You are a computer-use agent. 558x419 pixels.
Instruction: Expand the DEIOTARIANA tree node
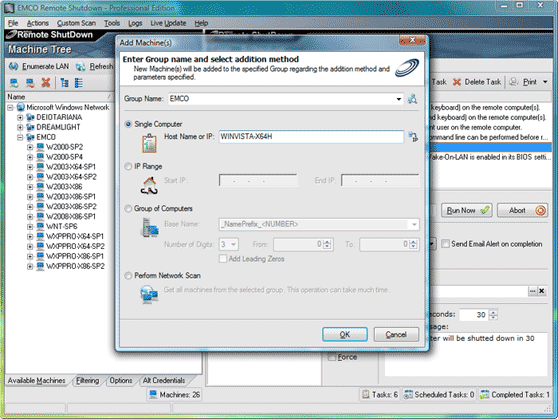coord(20,117)
